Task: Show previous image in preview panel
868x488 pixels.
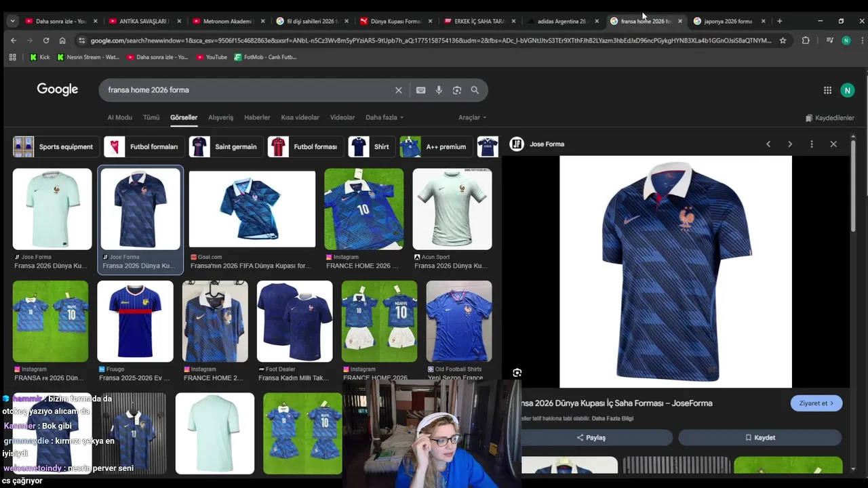Action: point(768,144)
